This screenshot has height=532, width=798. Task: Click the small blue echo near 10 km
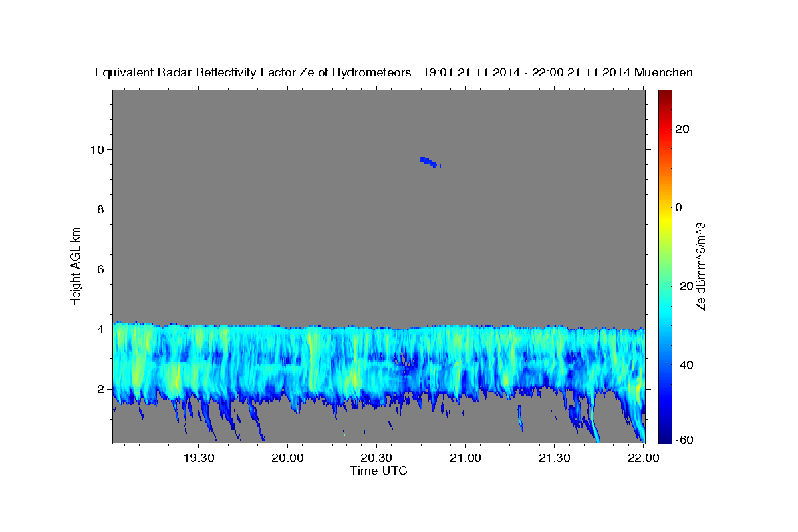tap(430, 162)
